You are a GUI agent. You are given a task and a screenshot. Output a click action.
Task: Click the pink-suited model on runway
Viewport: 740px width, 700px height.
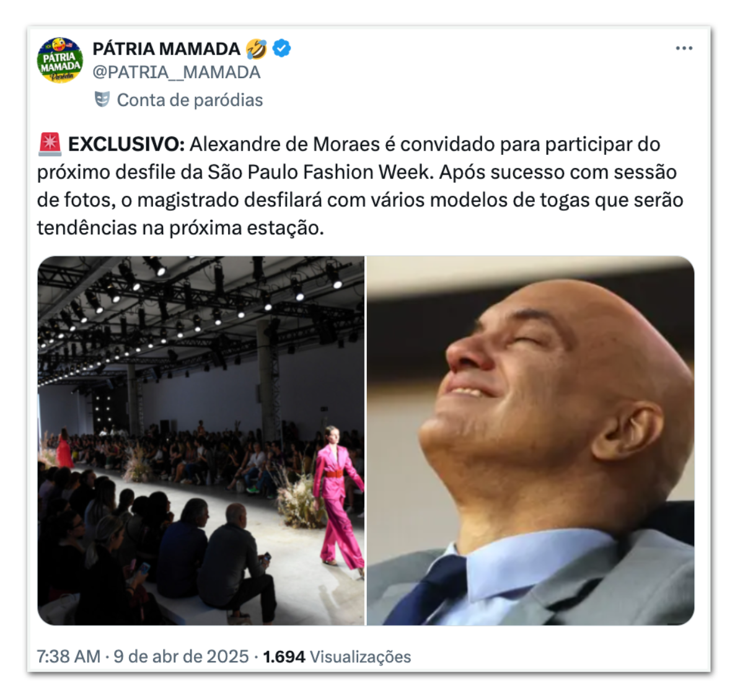(x=338, y=497)
